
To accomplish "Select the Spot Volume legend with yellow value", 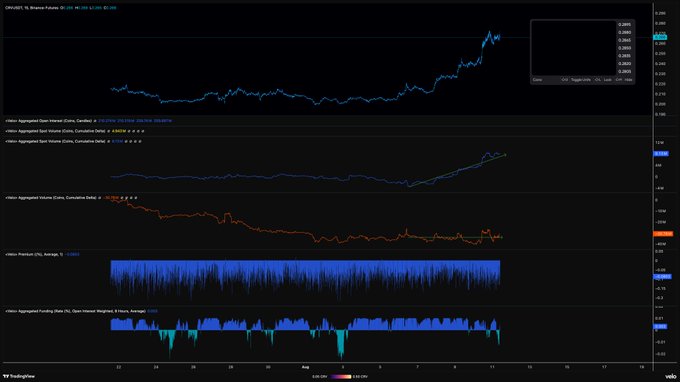I will (55, 131).
